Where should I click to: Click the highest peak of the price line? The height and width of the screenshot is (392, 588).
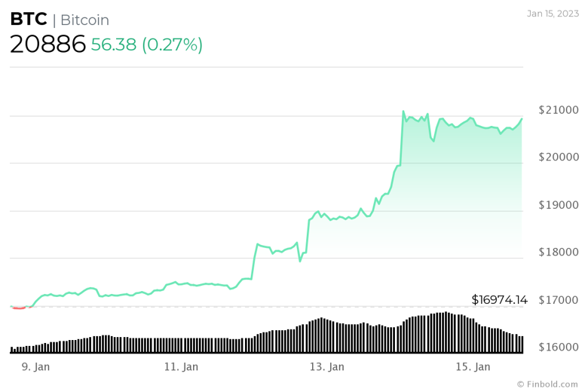tap(403, 112)
